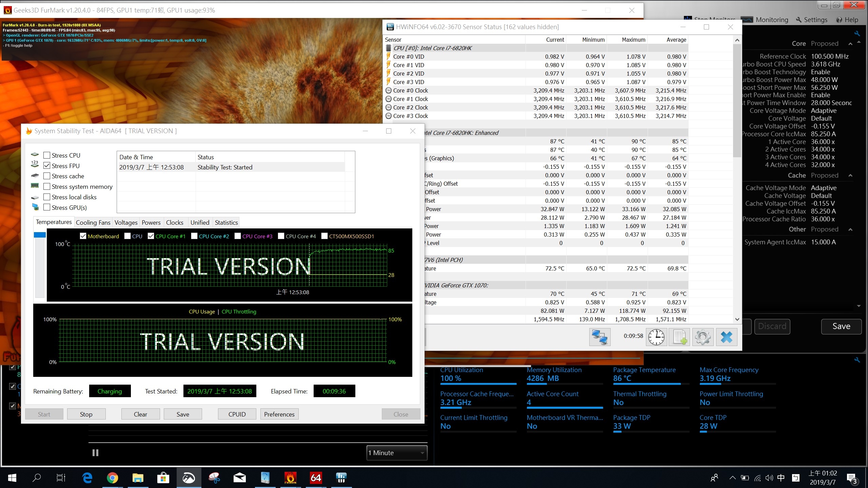868x488 pixels.
Task: Switch to Unified tab
Action: coord(200,222)
